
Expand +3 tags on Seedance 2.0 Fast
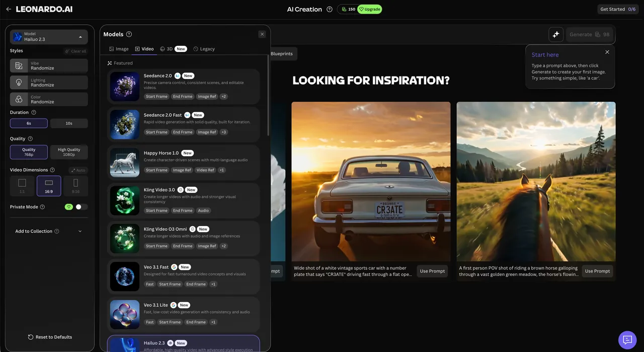(224, 132)
